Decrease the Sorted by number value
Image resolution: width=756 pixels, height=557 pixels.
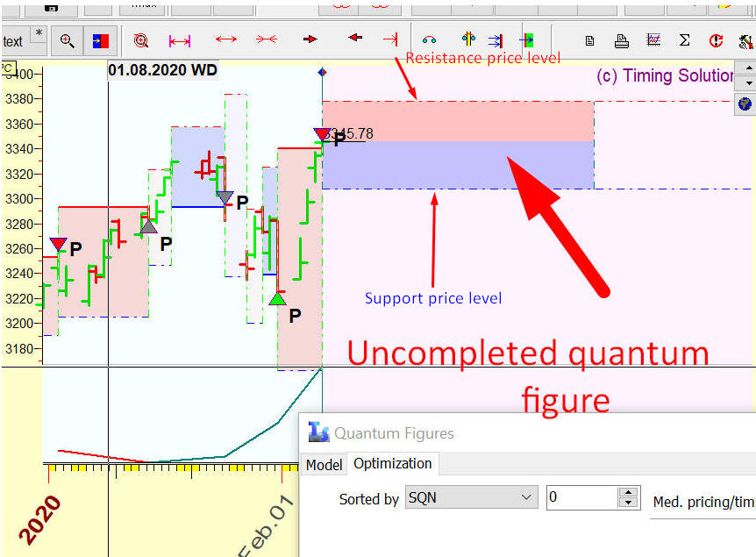(x=628, y=503)
